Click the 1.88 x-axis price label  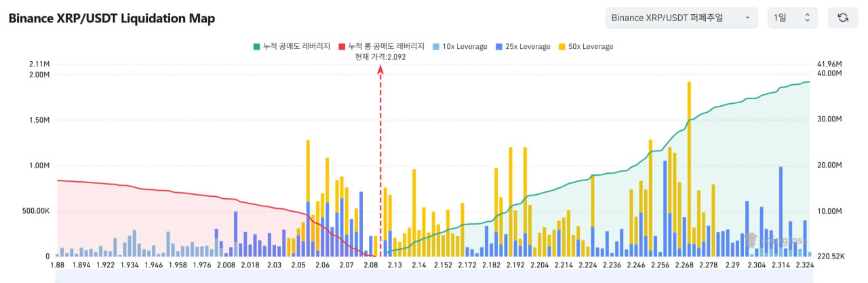tap(57, 265)
